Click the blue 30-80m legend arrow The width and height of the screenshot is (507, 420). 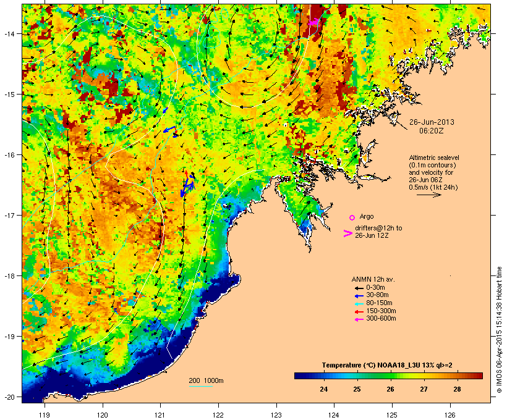point(359,296)
